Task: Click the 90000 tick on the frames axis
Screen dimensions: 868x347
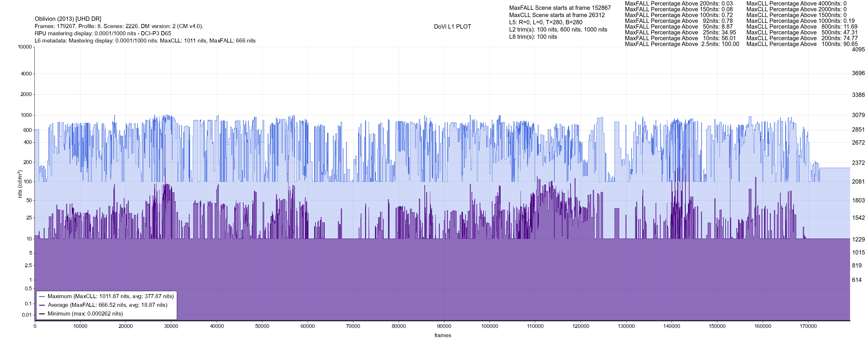Action: point(444,326)
